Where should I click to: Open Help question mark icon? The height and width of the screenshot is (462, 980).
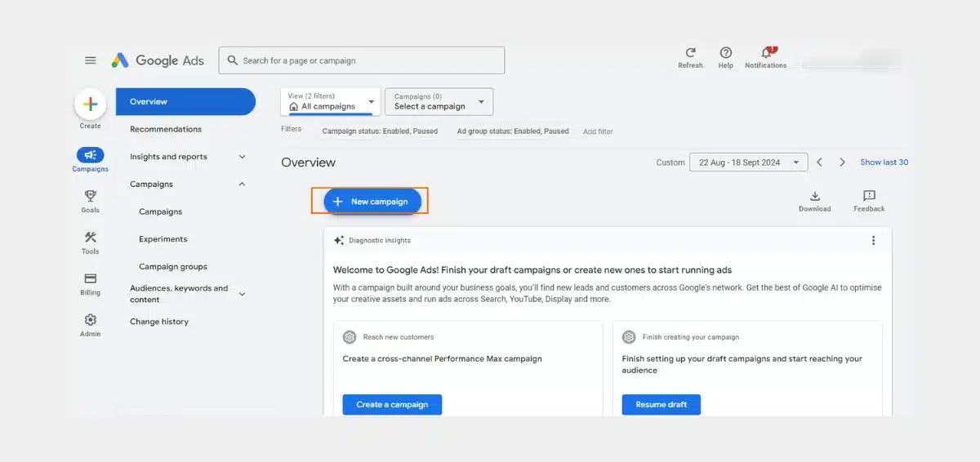[725, 52]
